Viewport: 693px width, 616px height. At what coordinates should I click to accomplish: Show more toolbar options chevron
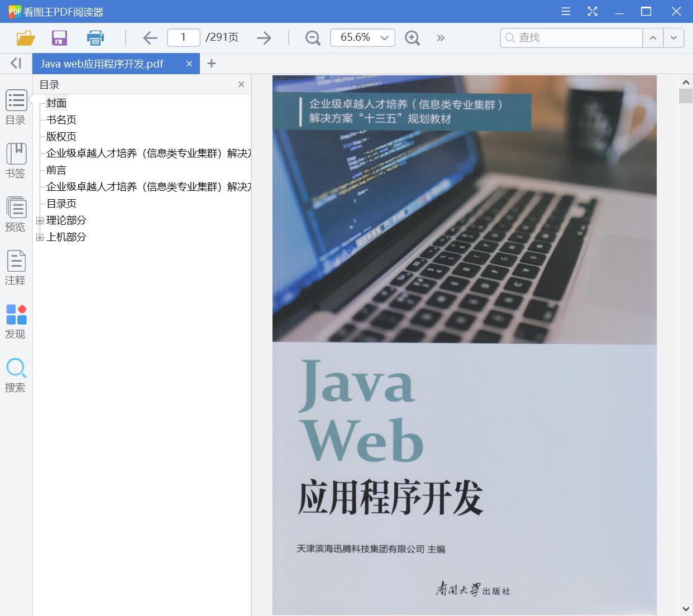(441, 38)
